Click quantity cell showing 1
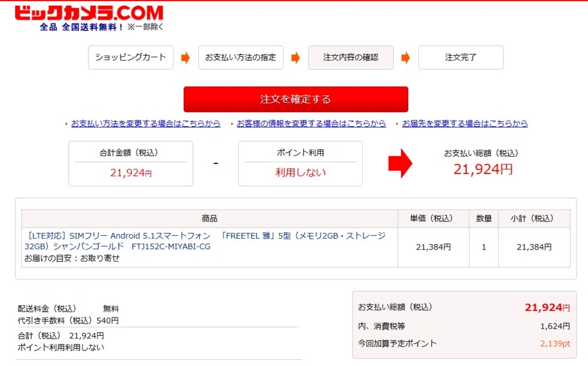The height and width of the screenshot is (366, 588). click(483, 247)
